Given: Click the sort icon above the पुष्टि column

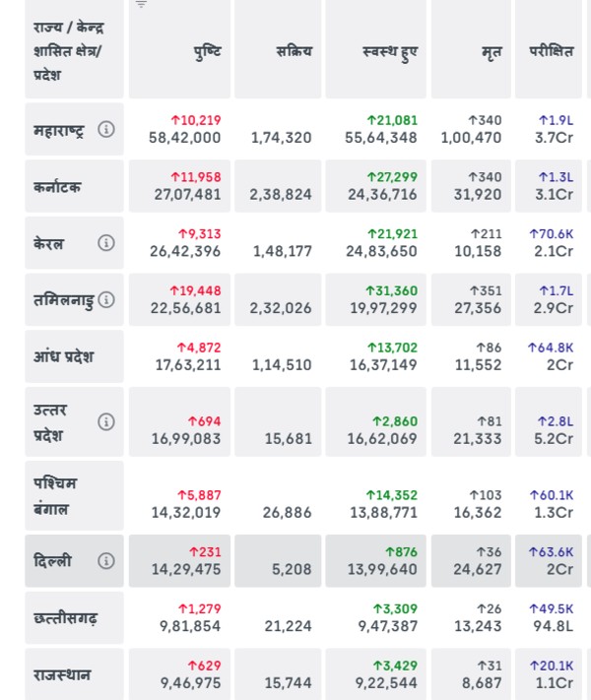Looking at the screenshot, I should (x=142, y=4).
